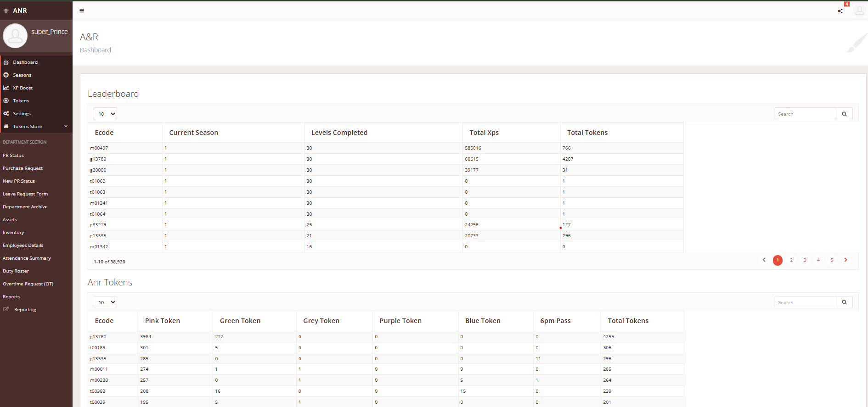
Task: Select Settings from sidebar menu
Action: (22, 114)
